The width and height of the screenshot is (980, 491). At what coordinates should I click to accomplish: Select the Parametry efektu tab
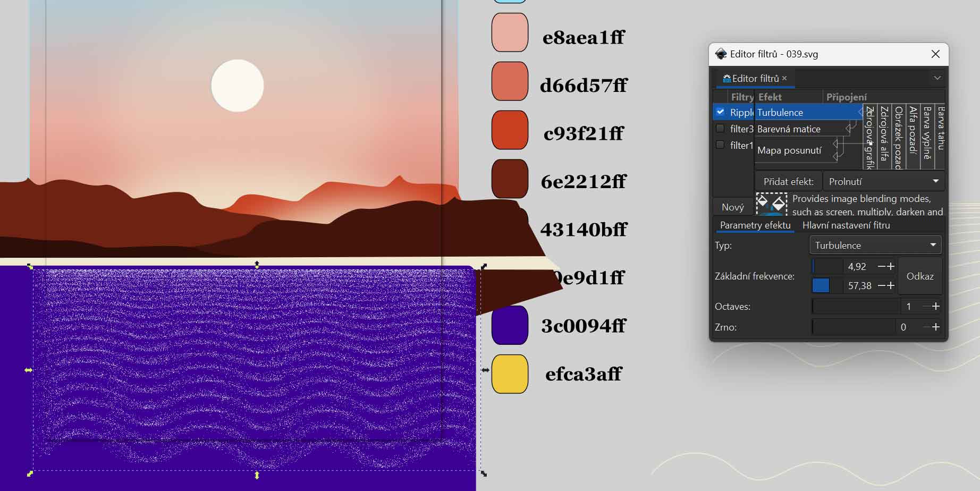[755, 225]
